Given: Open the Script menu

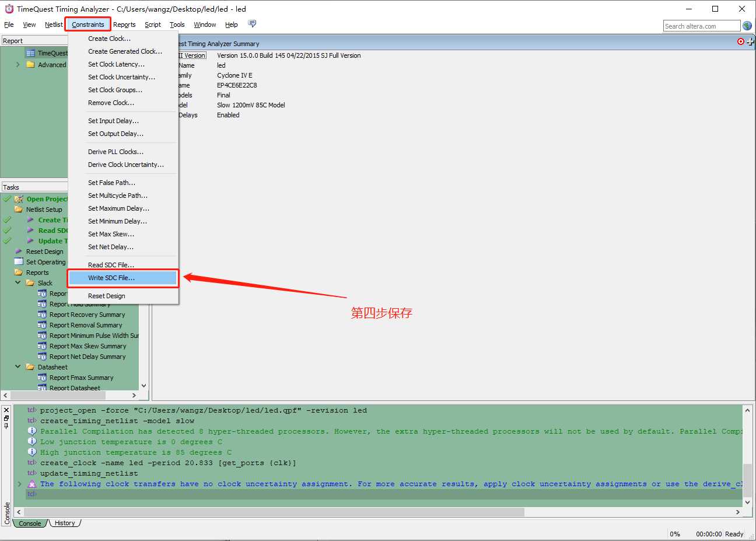Looking at the screenshot, I should click(x=153, y=25).
